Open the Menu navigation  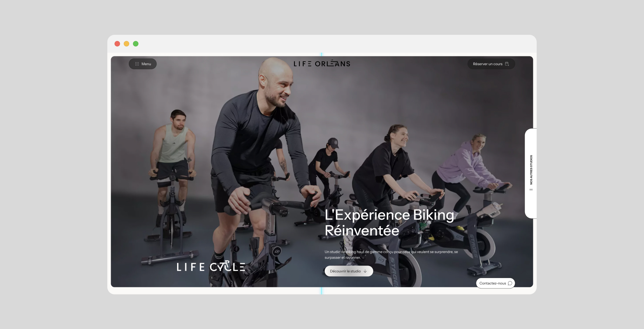(x=143, y=64)
